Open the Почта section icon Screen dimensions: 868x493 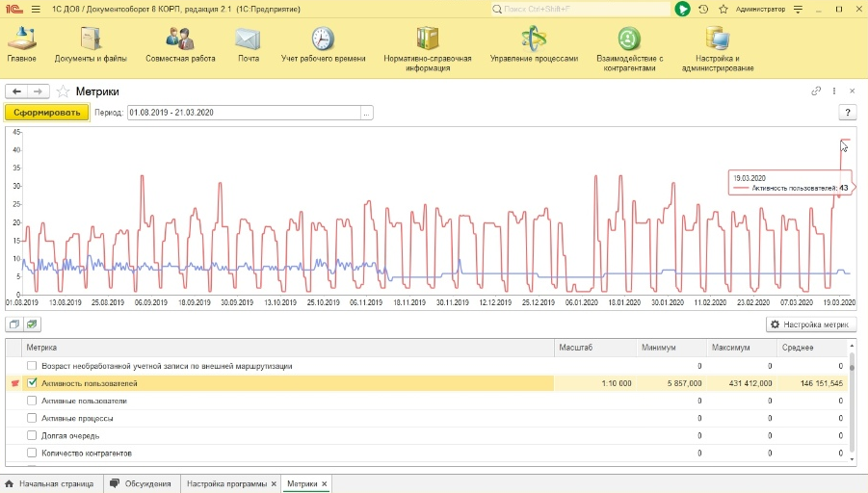point(248,39)
